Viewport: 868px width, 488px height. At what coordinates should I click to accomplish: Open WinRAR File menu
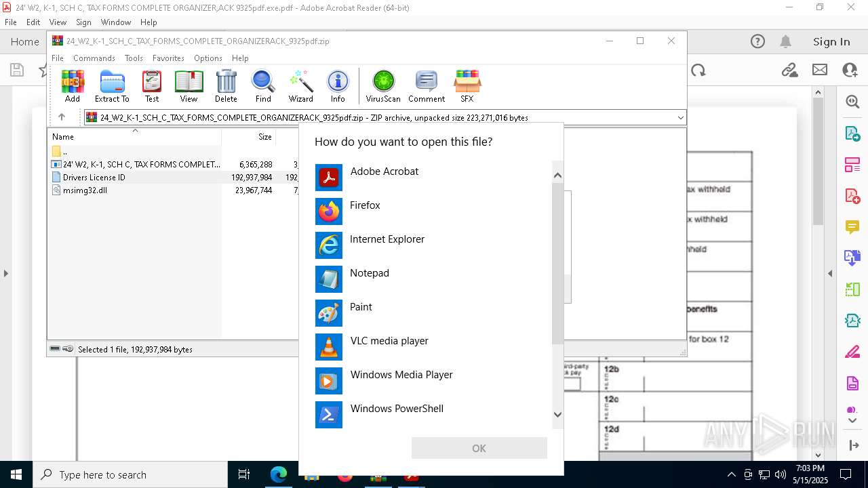click(x=58, y=58)
